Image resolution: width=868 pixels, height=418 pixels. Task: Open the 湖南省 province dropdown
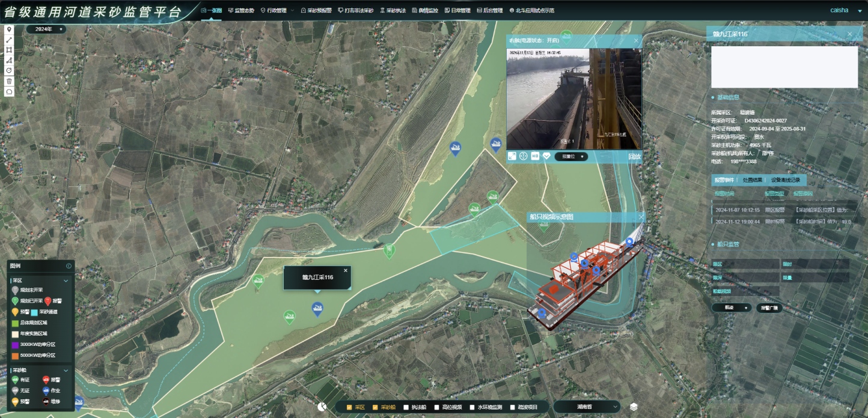pyautogui.click(x=586, y=407)
